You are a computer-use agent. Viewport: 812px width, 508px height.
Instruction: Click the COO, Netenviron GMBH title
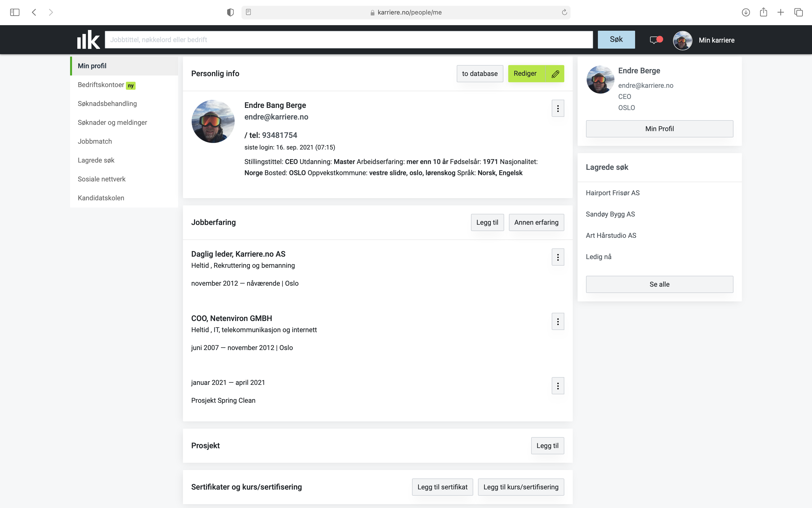[232, 318]
